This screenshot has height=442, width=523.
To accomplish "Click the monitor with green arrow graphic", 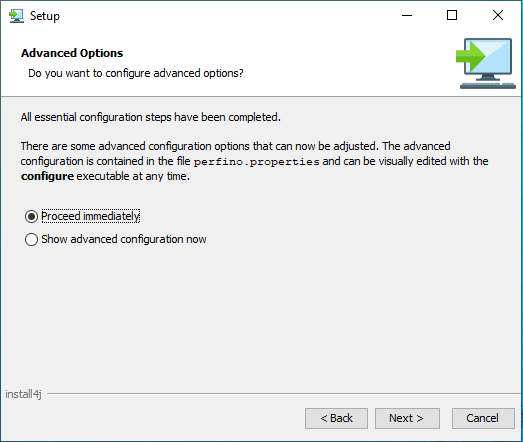I will pyautogui.click(x=486, y=63).
